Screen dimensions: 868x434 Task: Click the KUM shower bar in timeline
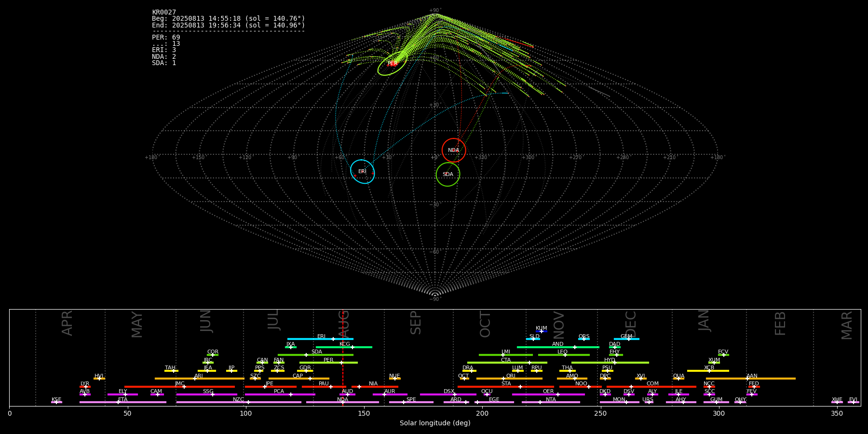pyautogui.click(x=542, y=331)
